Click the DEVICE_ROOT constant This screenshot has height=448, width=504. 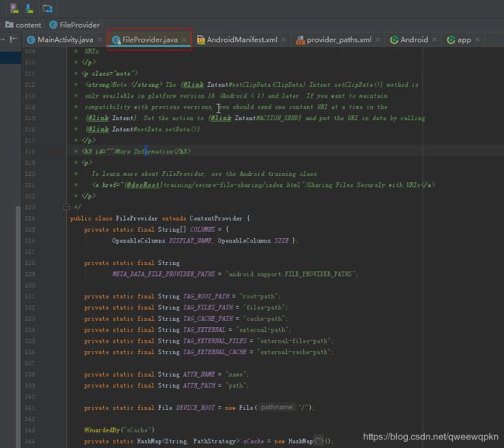coord(195,408)
